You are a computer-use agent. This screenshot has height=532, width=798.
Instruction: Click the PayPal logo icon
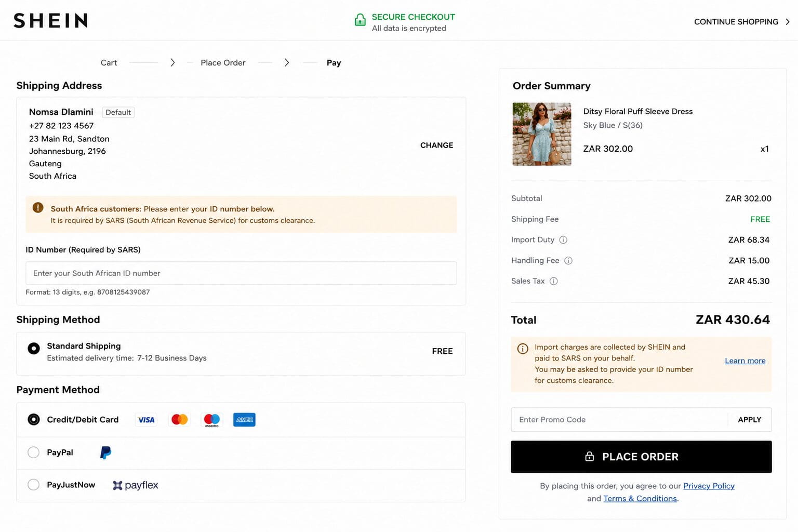coord(105,453)
